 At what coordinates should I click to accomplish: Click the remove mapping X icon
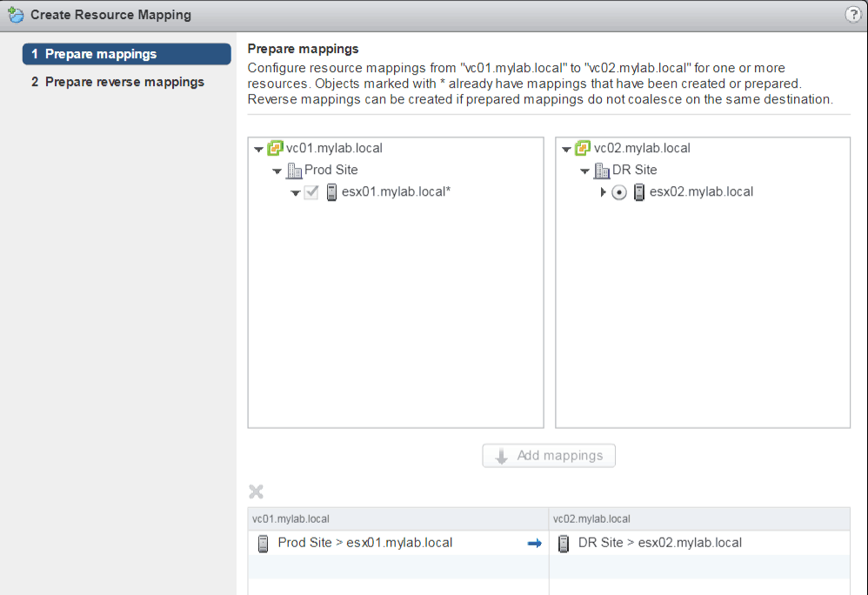click(x=257, y=491)
